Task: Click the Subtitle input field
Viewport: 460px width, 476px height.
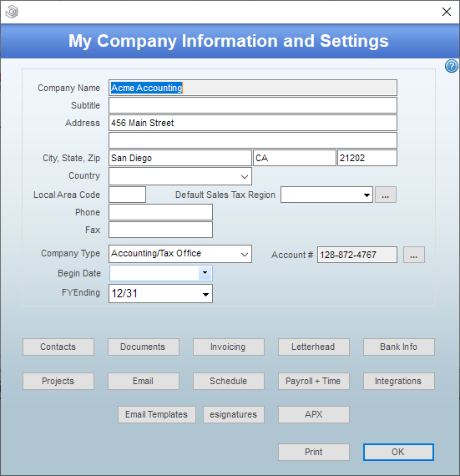Action: pyautogui.click(x=253, y=105)
